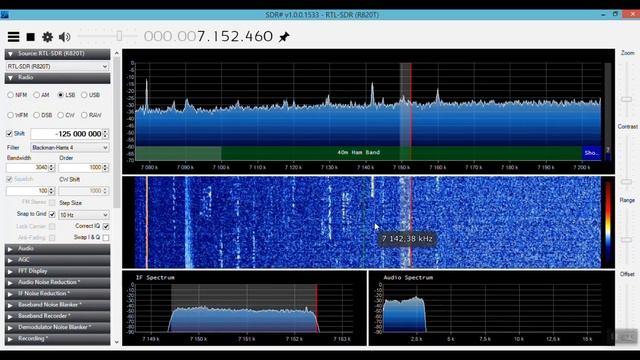
Task: Expand the Demodulator Noise Blanker panel
Action: [x=58, y=327]
